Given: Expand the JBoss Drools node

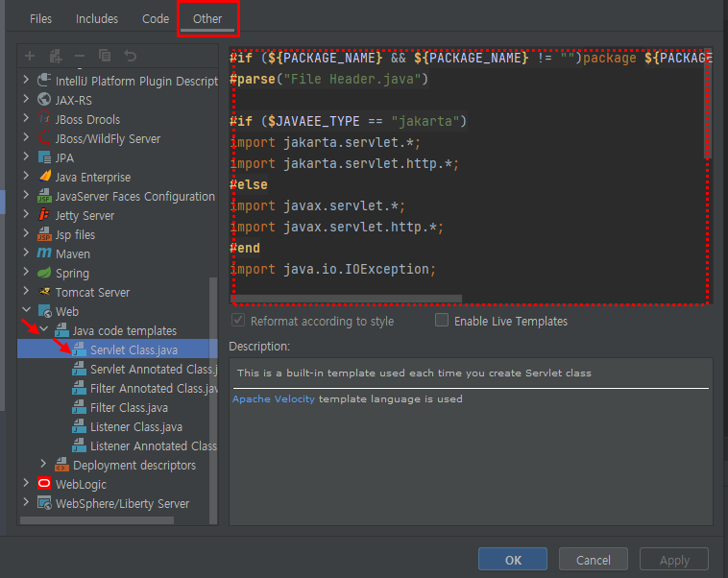Looking at the screenshot, I should [x=26, y=118].
